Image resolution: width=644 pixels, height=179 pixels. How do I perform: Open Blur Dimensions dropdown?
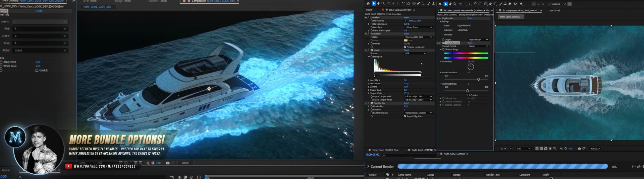pos(419,113)
